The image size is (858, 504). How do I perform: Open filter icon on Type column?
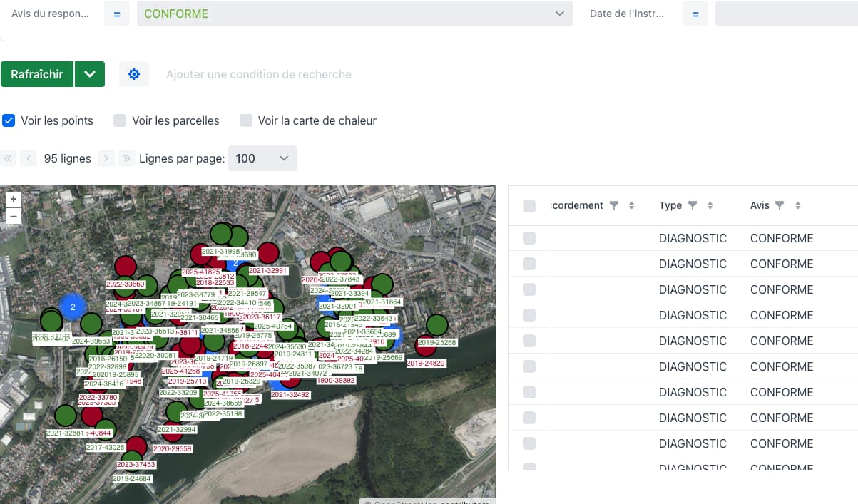click(692, 205)
